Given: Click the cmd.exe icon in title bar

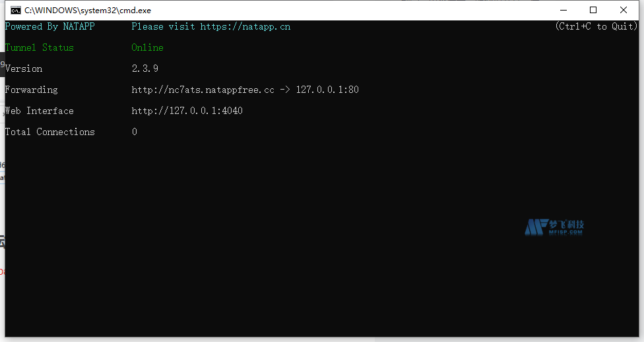Looking at the screenshot, I should [x=15, y=10].
